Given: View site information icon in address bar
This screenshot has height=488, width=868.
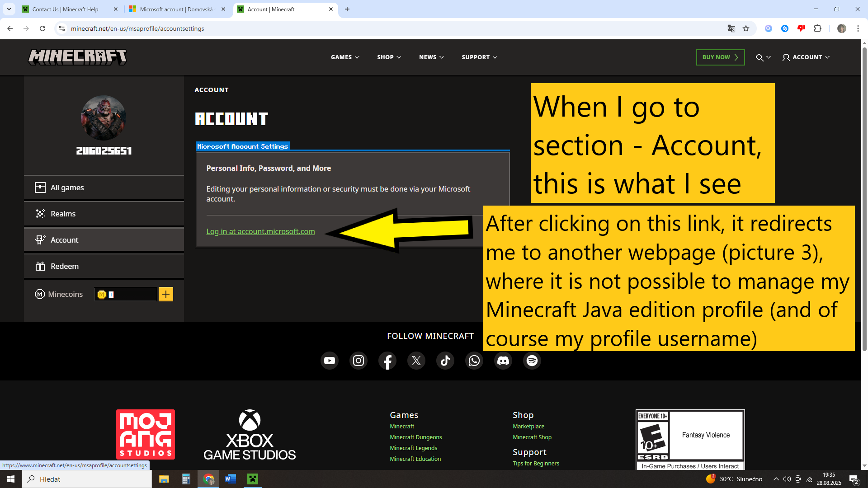Looking at the screenshot, I should pyautogui.click(x=62, y=28).
